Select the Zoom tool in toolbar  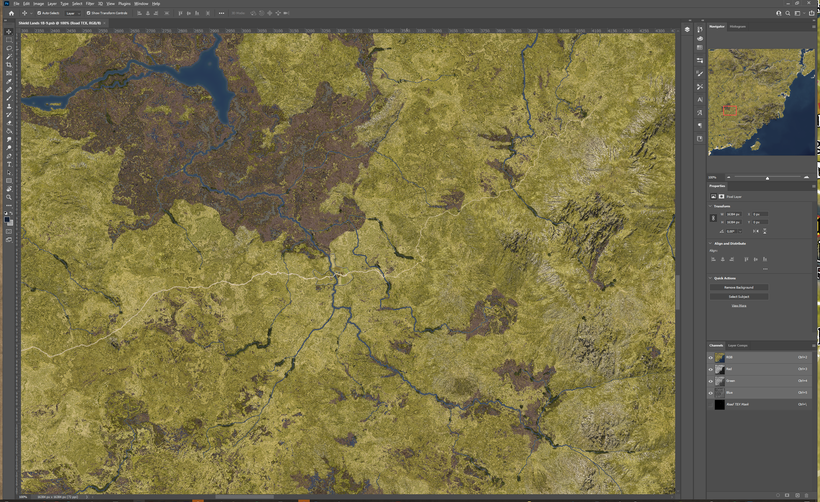(9, 197)
